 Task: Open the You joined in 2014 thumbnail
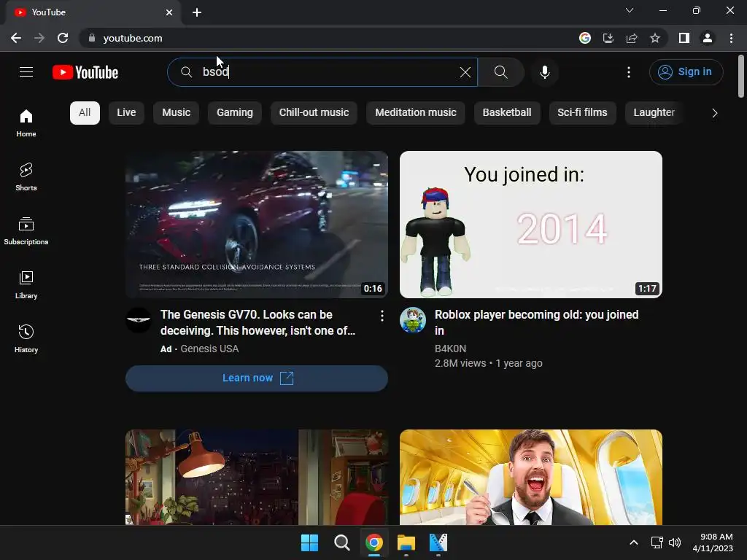531,225
